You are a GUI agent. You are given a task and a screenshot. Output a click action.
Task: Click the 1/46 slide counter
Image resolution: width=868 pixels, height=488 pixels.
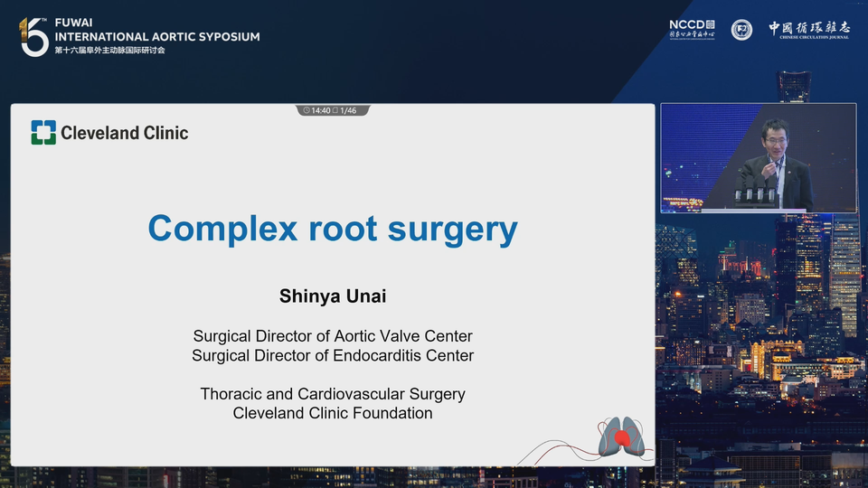click(x=348, y=110)
